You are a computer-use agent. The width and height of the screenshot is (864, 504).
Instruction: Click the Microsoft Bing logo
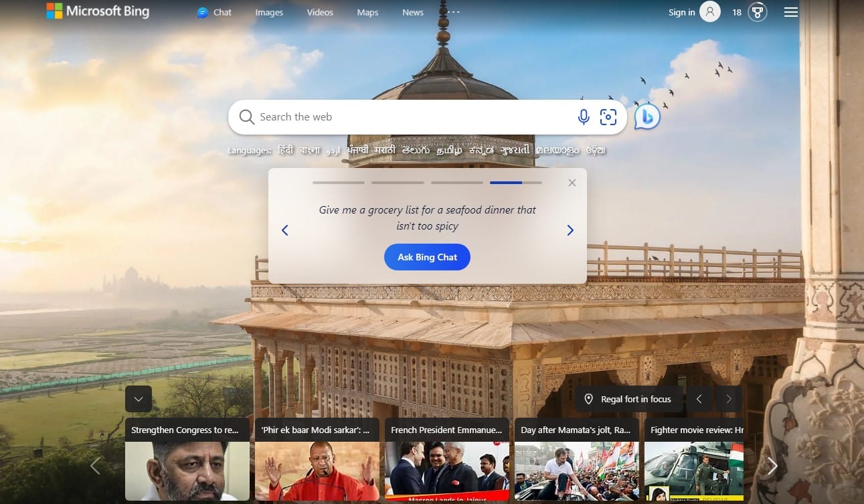pyautogui.click(x=98, y=11)
